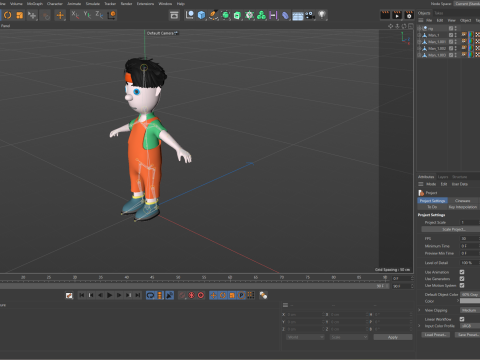The height and width of the screenshot is (360, 480).
Task: Toggle the viewport maximize icon
Action: click(x=411, y=26)
